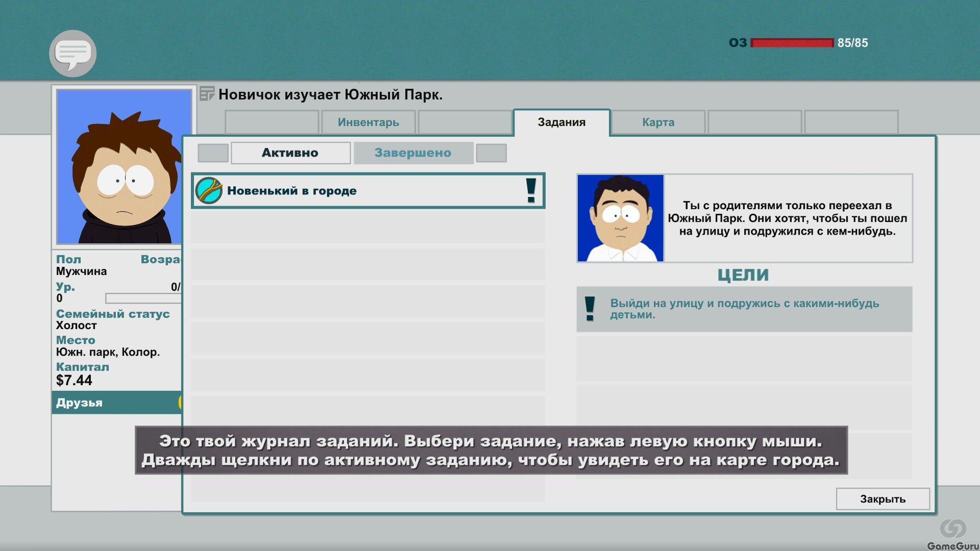This screenshot has height=551, width=980.
Task: Open the Инвентарь tab
Action: click(368, 122)
